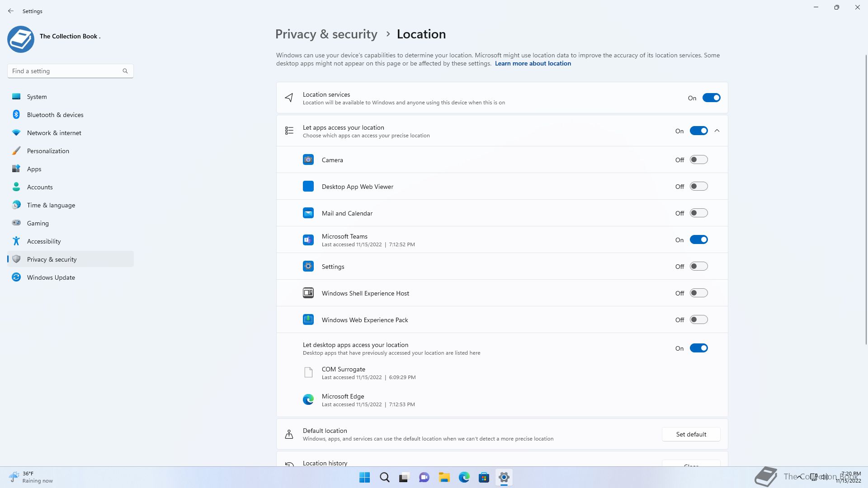Enable location for Windows Shell Experience Host
868x488 pixels.
pyautogui.click(x=698, y=293)
